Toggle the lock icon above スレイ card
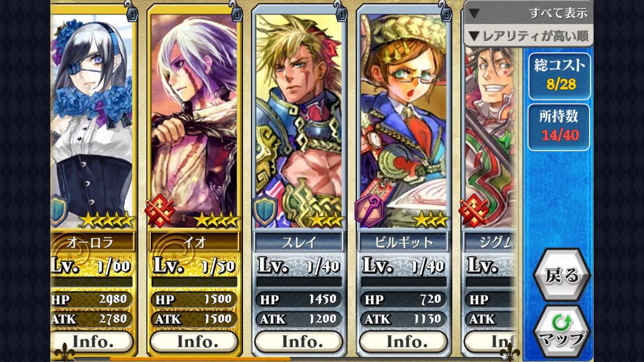Viewport: 644px width, 362px height. 340,11
